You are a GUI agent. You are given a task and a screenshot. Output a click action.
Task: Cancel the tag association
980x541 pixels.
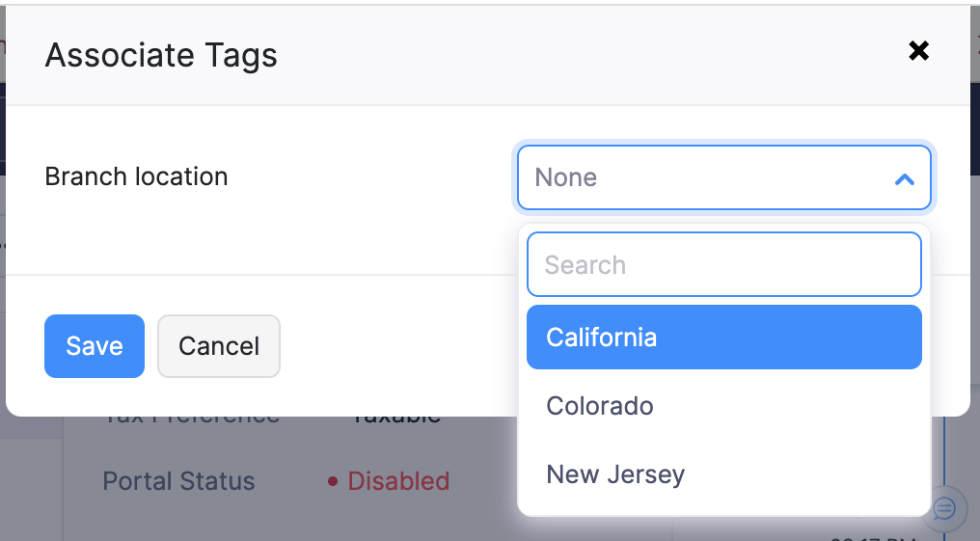(x=219, y=346)
